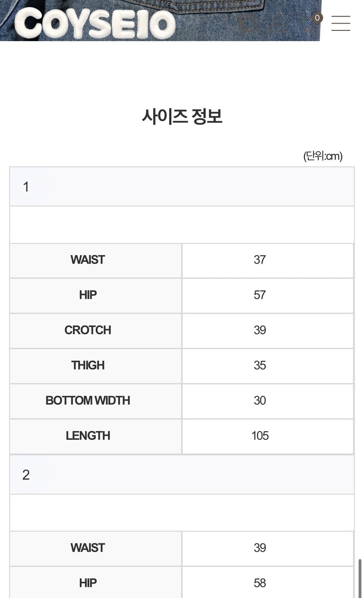364x598 pixels.
Task: Click the hip value 58 under size 2
Action: (x=260, y=583)
